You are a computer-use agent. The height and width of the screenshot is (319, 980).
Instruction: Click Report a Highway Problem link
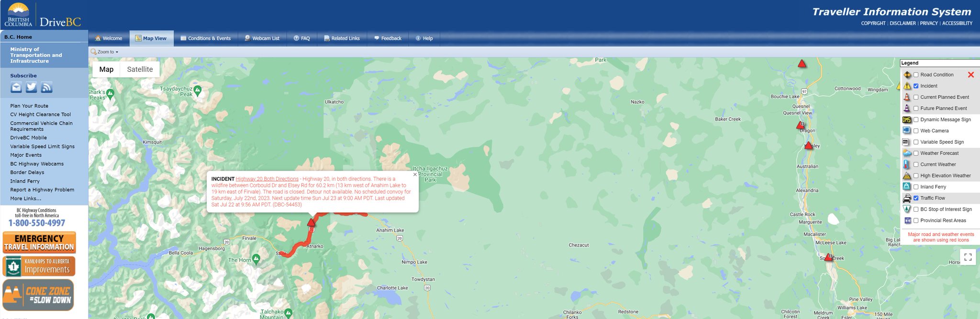click(x=42, y=190)
